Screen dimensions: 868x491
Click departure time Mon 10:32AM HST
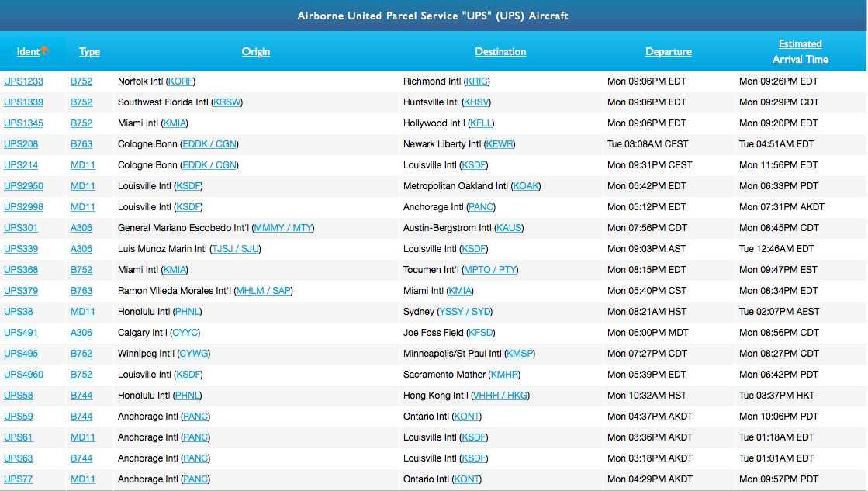(x=647, y=396)
